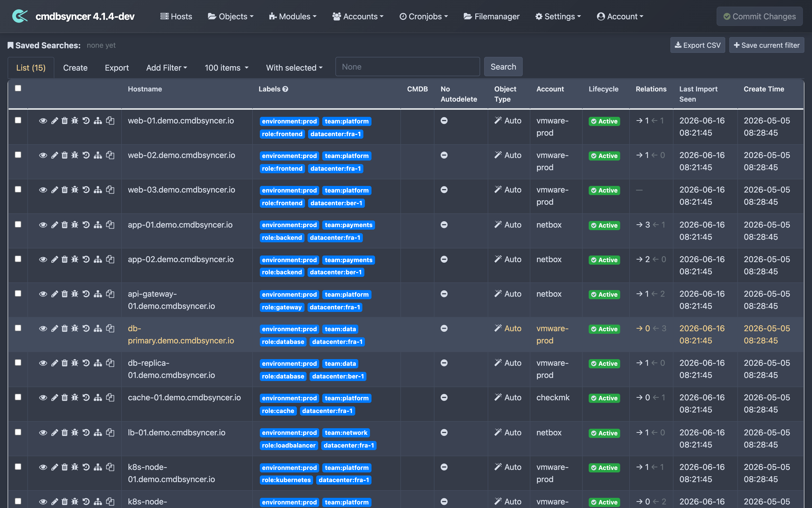Click the Create Time column header
The image size is (812, 508).
tap(764, 89)
